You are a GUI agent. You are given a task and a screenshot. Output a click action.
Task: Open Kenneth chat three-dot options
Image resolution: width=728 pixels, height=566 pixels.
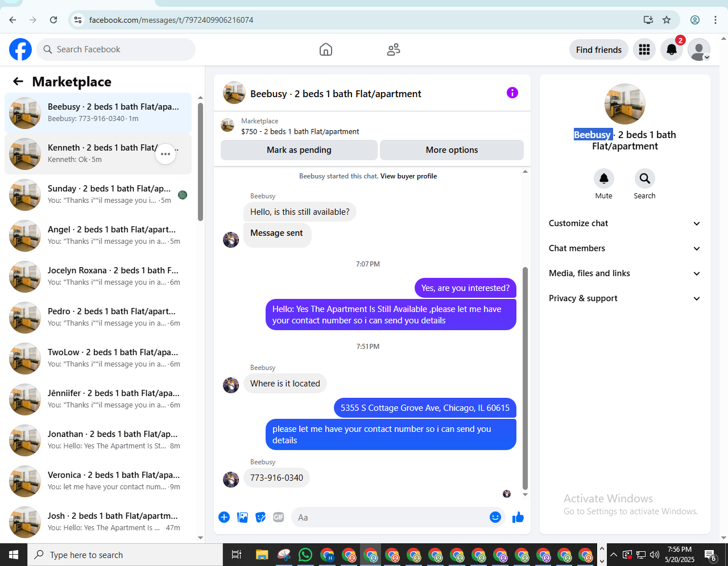click(166, 154)
